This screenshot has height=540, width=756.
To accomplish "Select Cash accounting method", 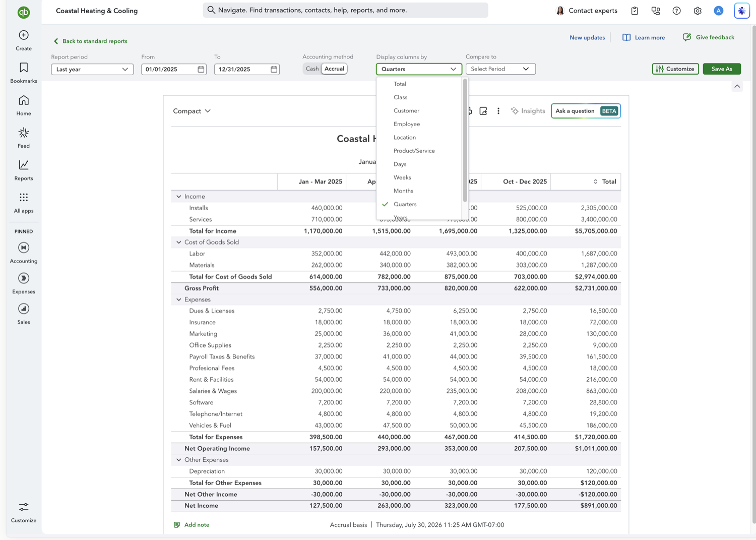I will [312, 69].
